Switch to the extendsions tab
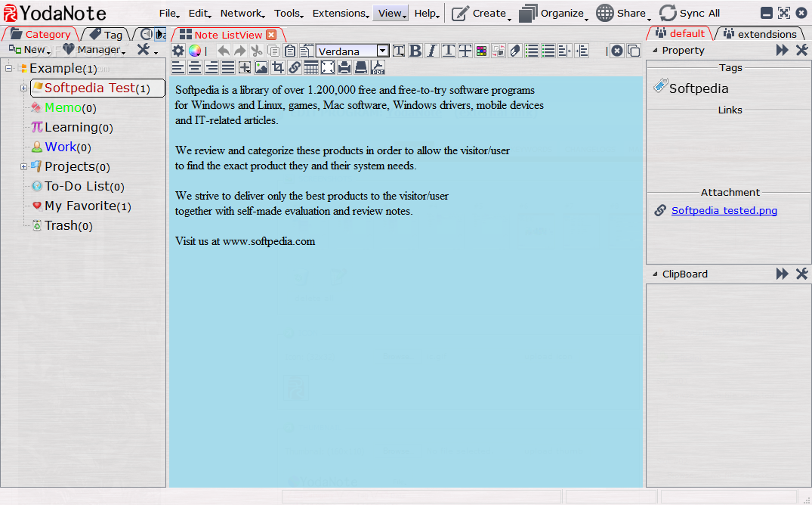Screen dimensions: 812x505 760,34
